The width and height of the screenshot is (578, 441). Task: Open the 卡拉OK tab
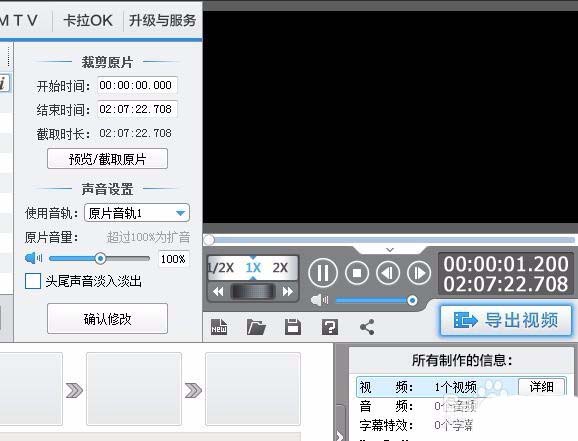click(x=88, y=20)
